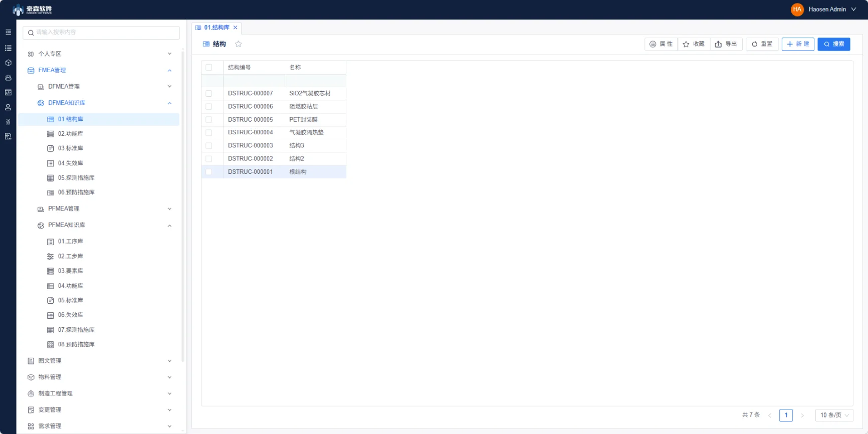Expand the 制造工程管理 chevron
The image size is (868, 434).
169,393
